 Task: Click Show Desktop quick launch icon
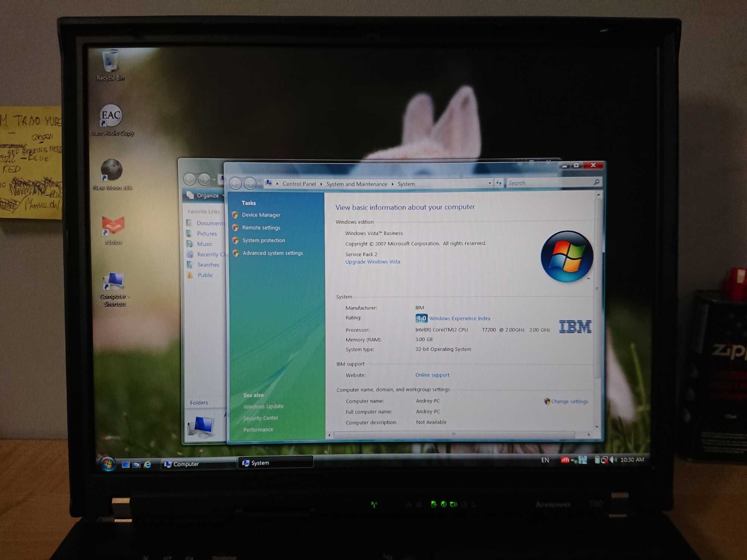coord(125,465)
